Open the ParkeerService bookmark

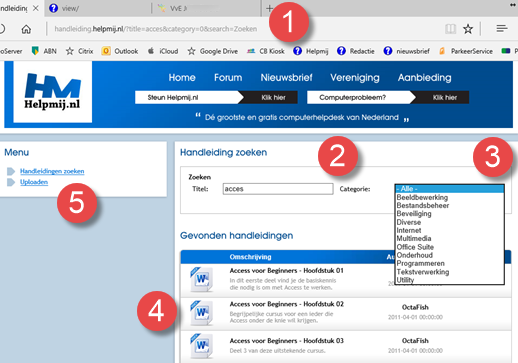(466, 51)
